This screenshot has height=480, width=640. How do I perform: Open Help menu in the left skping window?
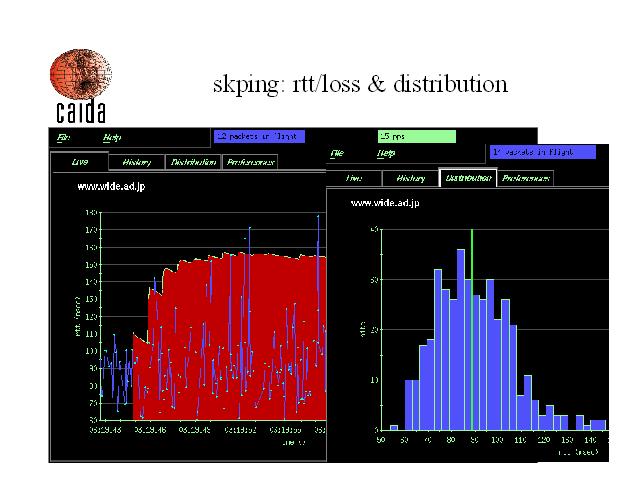110,138
